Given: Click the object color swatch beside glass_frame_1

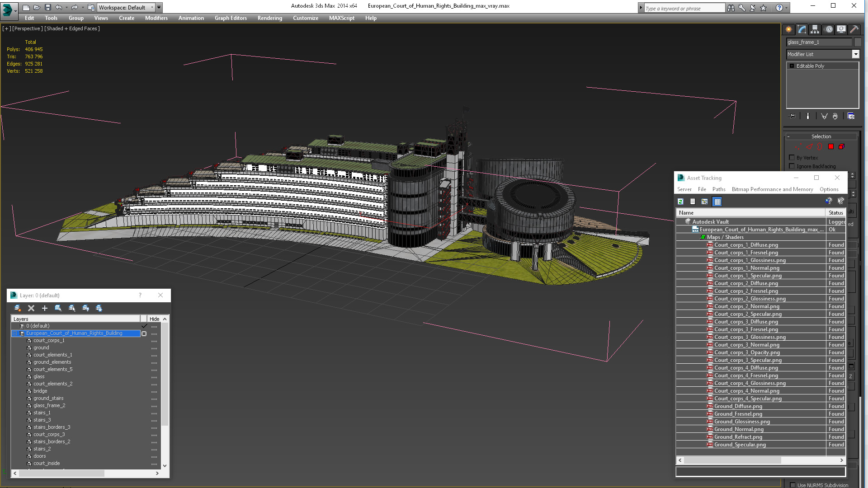Looking at the screenshot, I should 858,42.
